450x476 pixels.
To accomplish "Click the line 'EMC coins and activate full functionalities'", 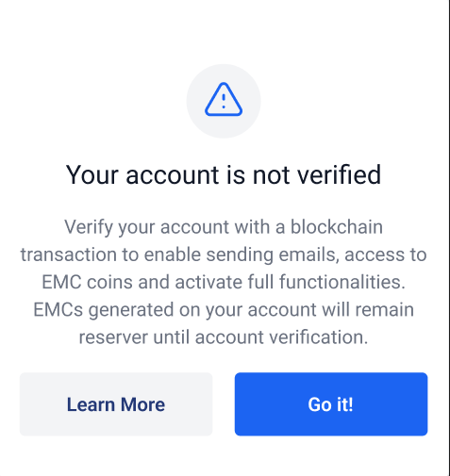I will [x=224, y=282].
